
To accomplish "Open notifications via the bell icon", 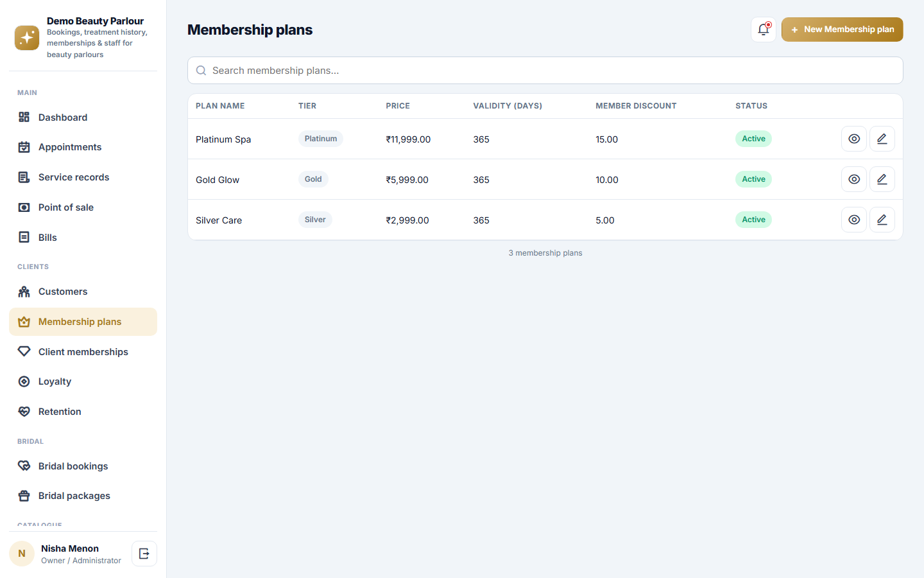I will pyautogui.click(x=764, y=30).
